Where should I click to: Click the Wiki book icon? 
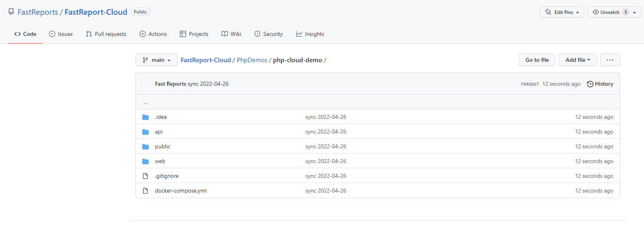225,34
